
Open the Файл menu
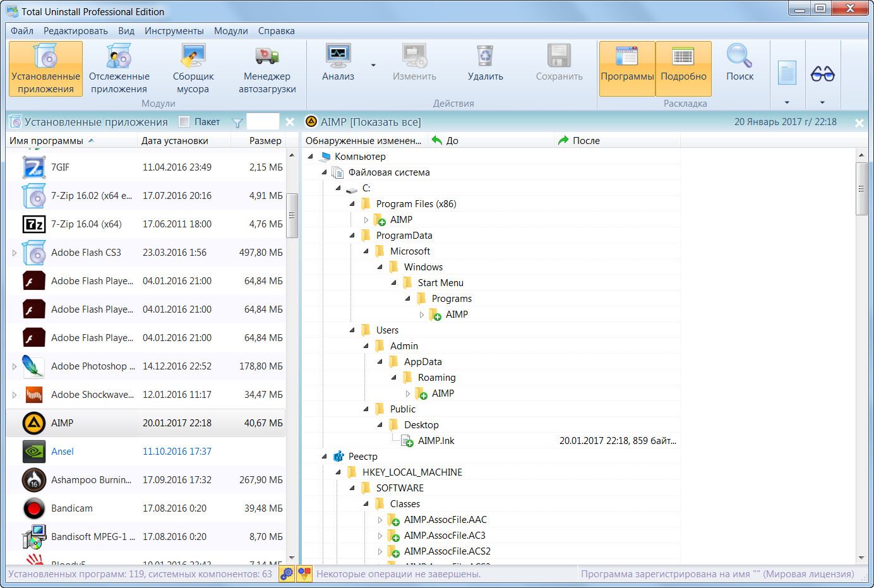(x=22, y=30)
